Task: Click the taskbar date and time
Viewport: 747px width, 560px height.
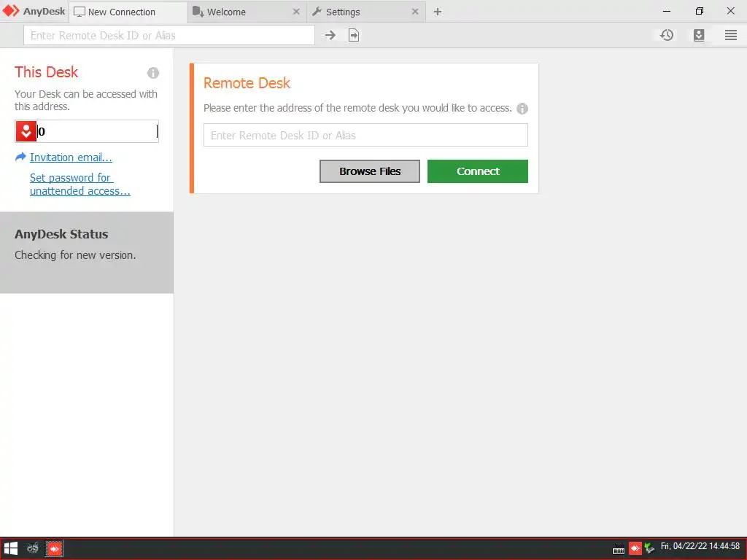Action: point(700,546)
